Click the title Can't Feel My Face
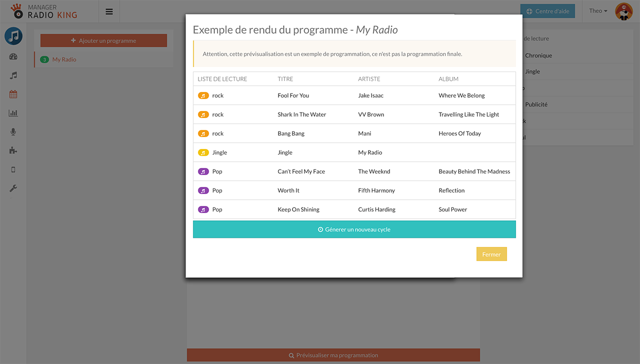 pos(301,171)
